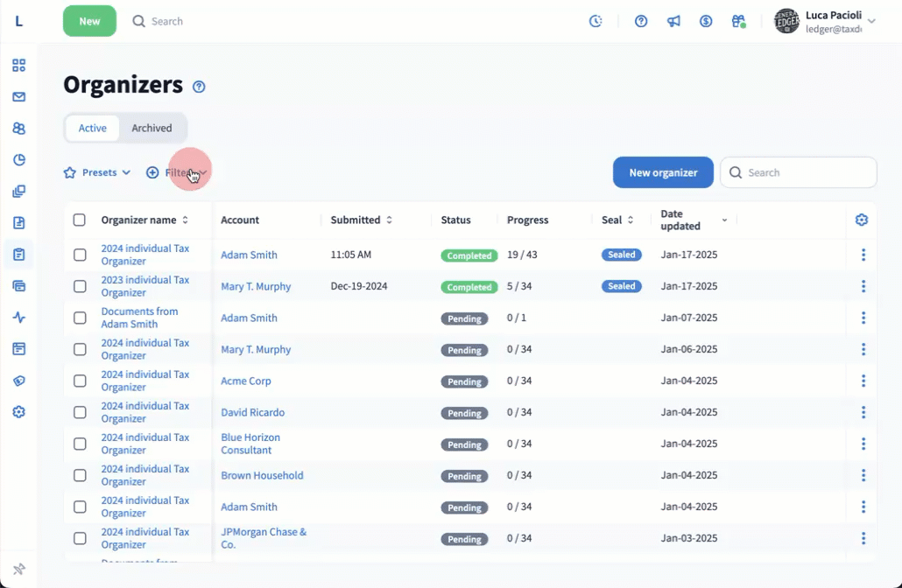Image resolution: width=902 pixels, height=588 pixels.
Task: Open three-dot menu for Acme Corp row
Action: point(863,381)
